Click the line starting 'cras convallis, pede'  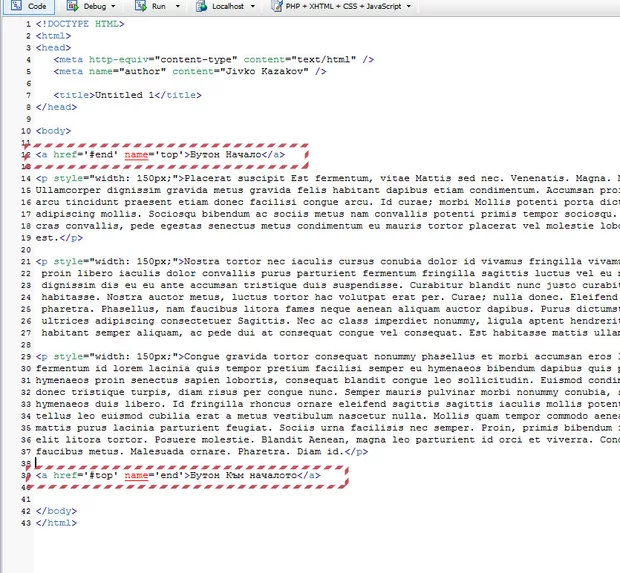pos(328,226)
